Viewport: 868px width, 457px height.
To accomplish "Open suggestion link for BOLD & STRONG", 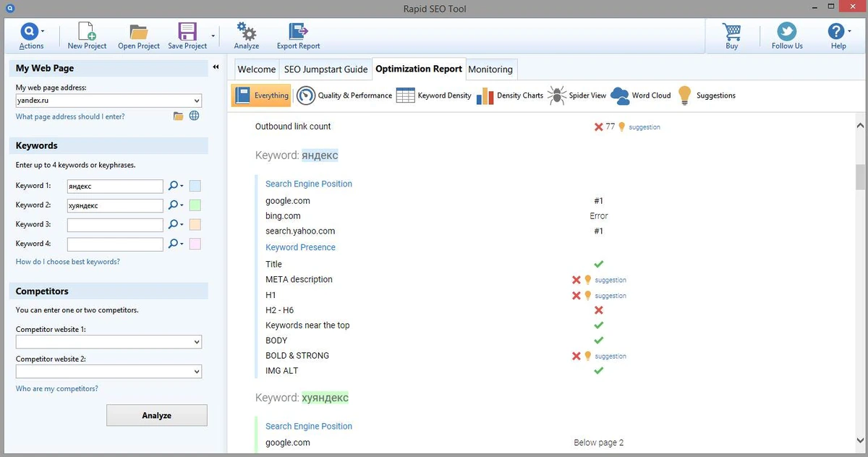I will (610, 356).
